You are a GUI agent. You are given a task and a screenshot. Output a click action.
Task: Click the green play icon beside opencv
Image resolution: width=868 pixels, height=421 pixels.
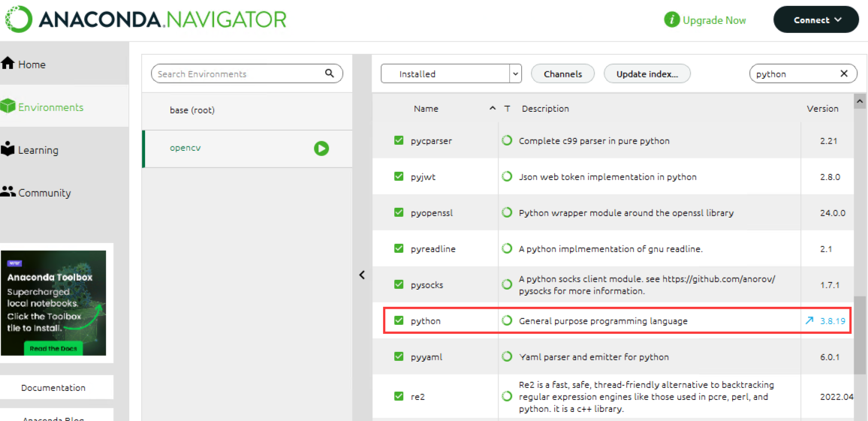tap(321, 149)
